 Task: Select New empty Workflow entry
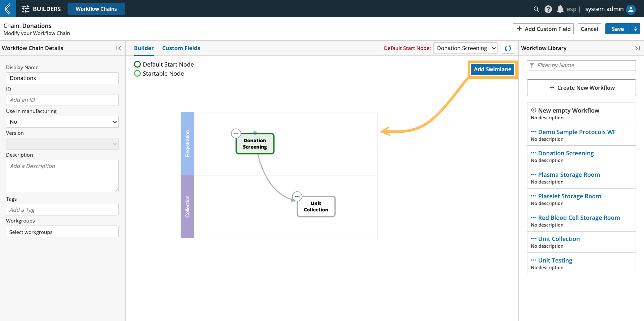[x=581, y=113]
